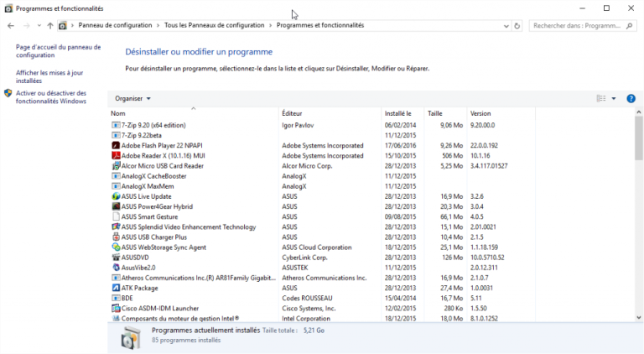Select the CyberLink Corp. publisher cell
Image resolution: width=644 pixels, height=354 pixels.
pos(304,258)
